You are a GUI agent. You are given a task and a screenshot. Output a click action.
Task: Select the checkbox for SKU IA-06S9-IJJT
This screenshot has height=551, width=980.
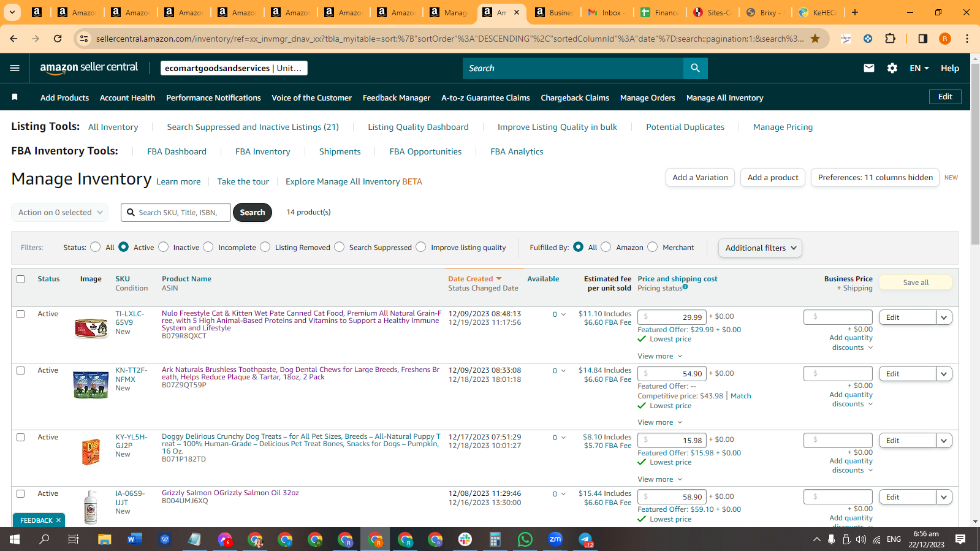point(20,493)
